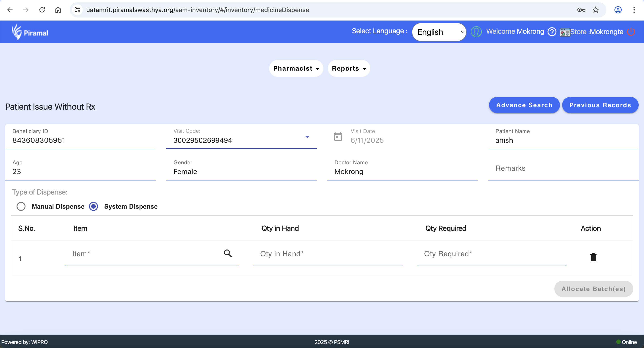Click the Piramal logo
The width and height of the screenshot is (644, 348).
tap(30, 32)
